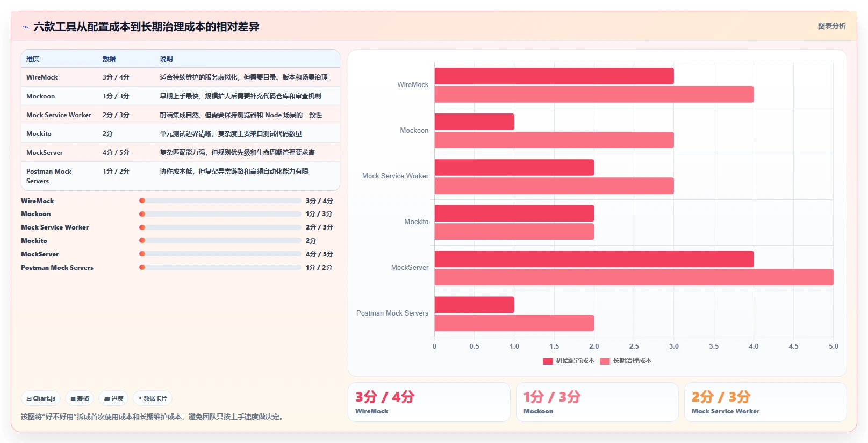Click Mockoon description 早期上手最快
868x443 pixels.
tap(240, 96)
